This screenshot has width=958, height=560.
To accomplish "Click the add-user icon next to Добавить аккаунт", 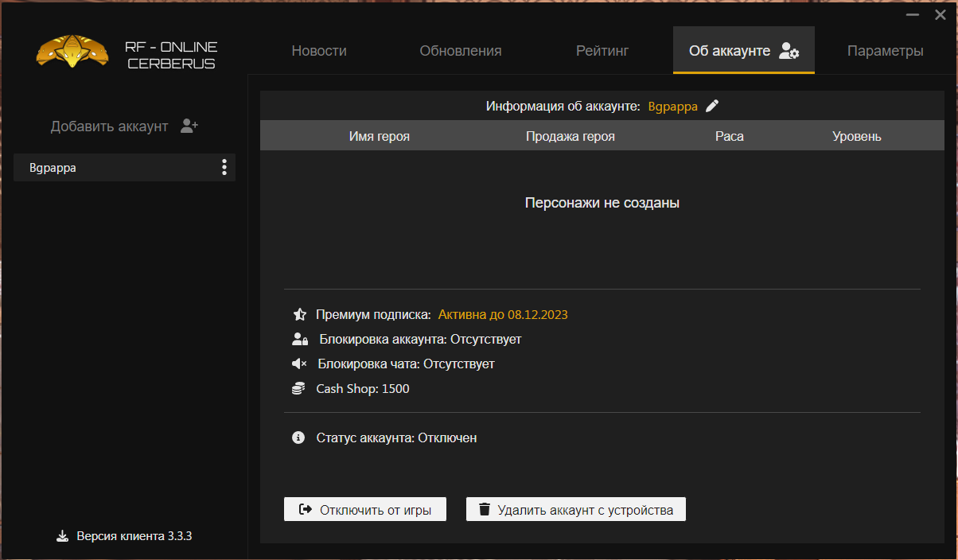I will point(189,126).
